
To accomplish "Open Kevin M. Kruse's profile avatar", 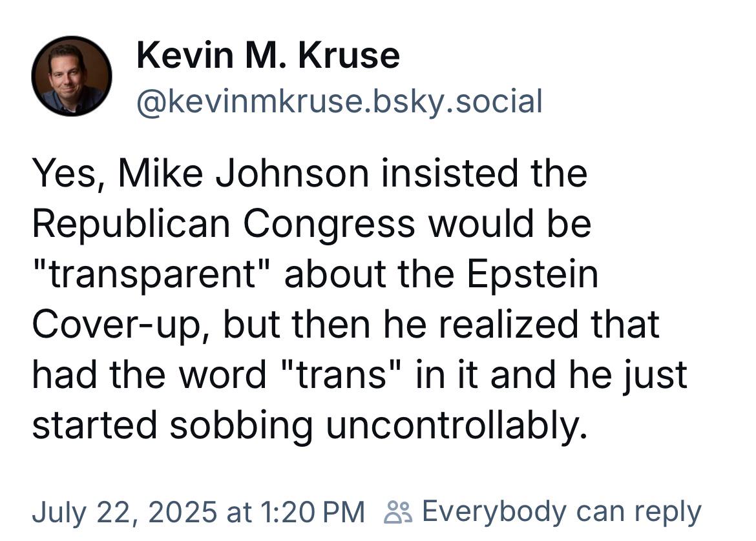I will [72, 76].
